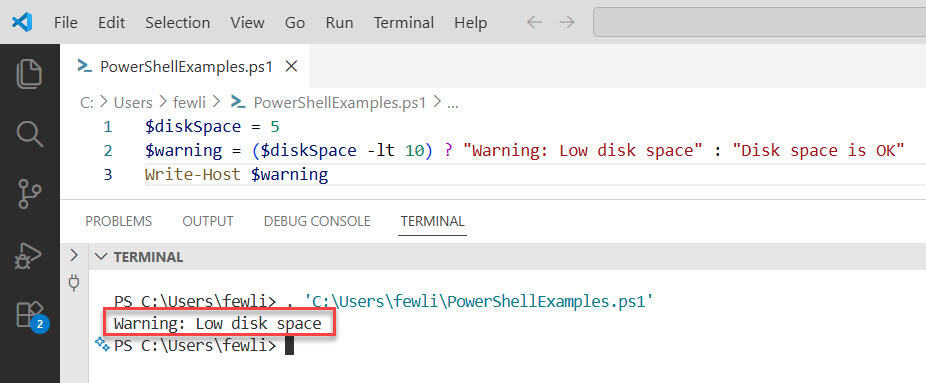Screen dimensions: 926x383
Task: Click the VS Code logo icon
Action: click(x=22, y=22)
